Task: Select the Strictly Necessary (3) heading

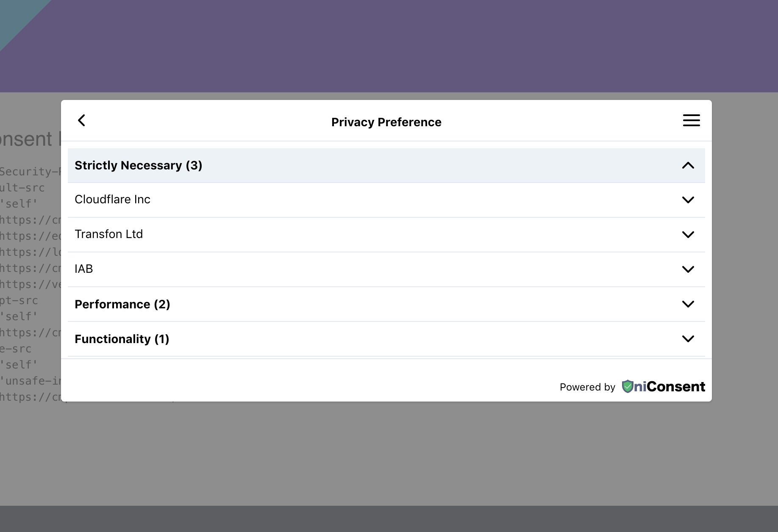Action: (x=138, y=166)
